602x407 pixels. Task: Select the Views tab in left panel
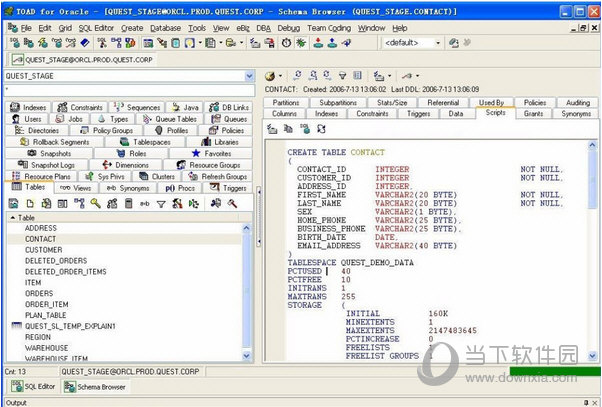click(x=76, y=188)
